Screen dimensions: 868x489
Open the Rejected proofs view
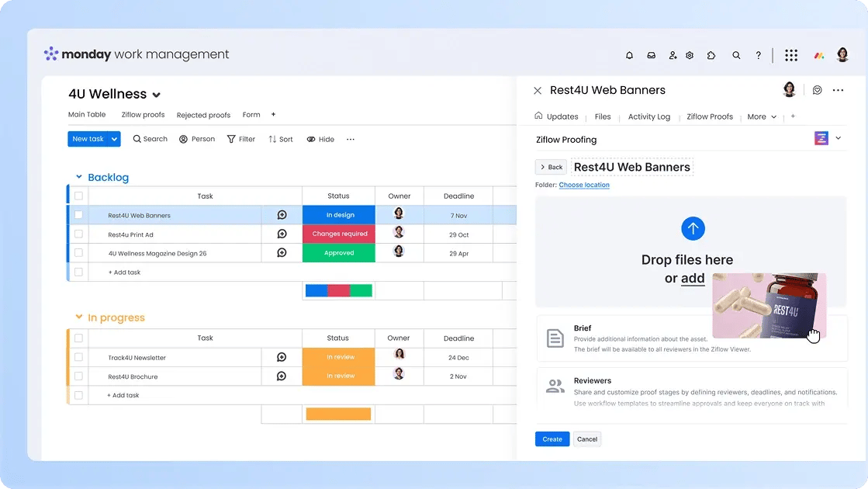(203, 115)
